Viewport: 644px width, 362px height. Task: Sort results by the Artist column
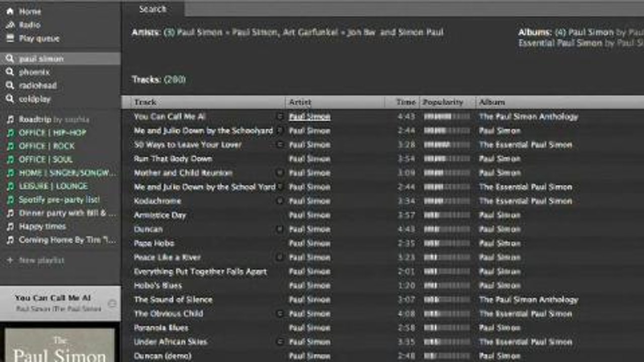[335, 102]
